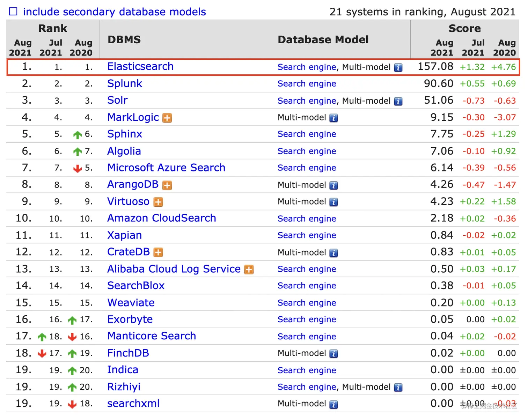The image size is (528, 420).
Task: Enable include secondary database models checkbox
Action: pyautogui.click(x=13, y=12)
